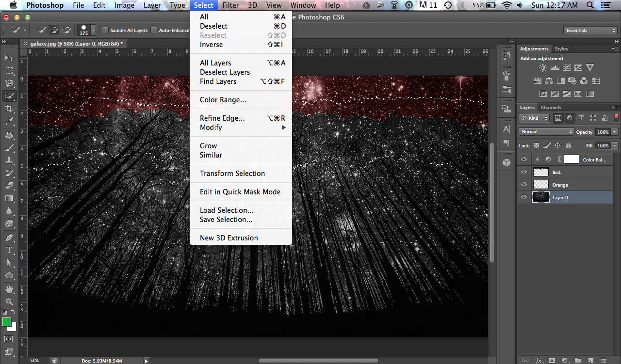Choose Inverse from Select menu

(241, 45)
